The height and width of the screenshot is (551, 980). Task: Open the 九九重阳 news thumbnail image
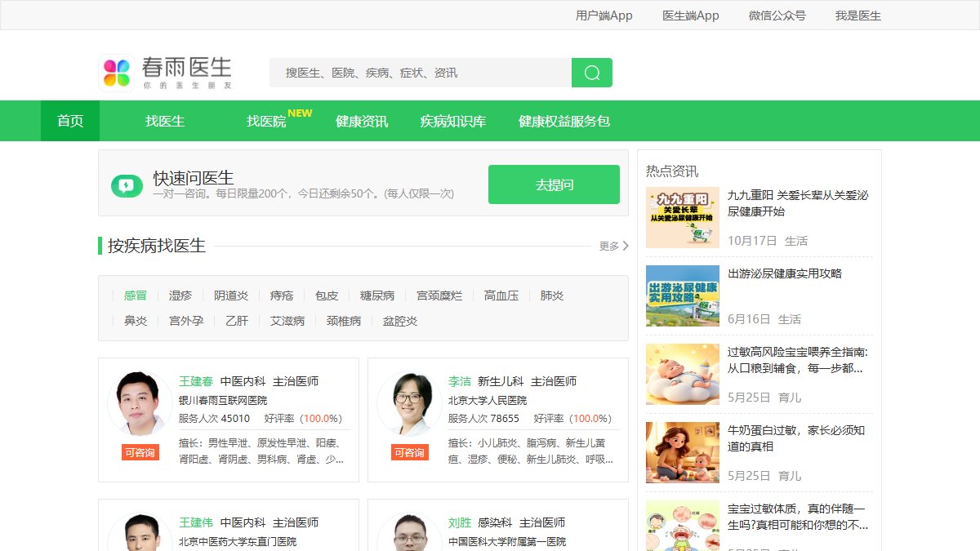click(x=683, y=217)
